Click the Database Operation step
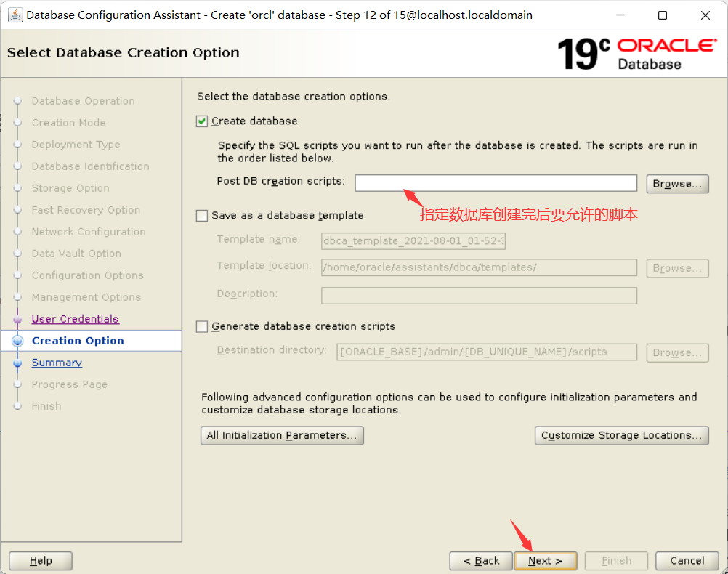Screen dimensions: 728x574 pyautogui.click(x=83, y=101)
